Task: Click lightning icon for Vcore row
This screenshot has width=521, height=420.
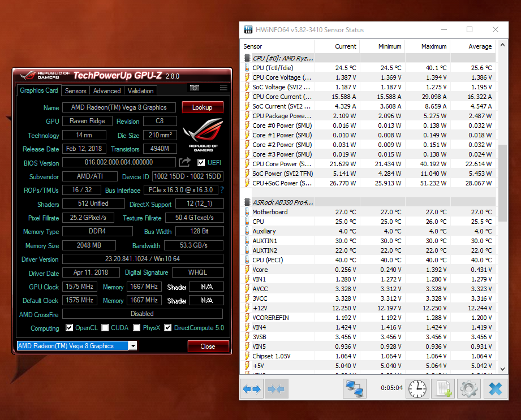Action: [247, 270]
